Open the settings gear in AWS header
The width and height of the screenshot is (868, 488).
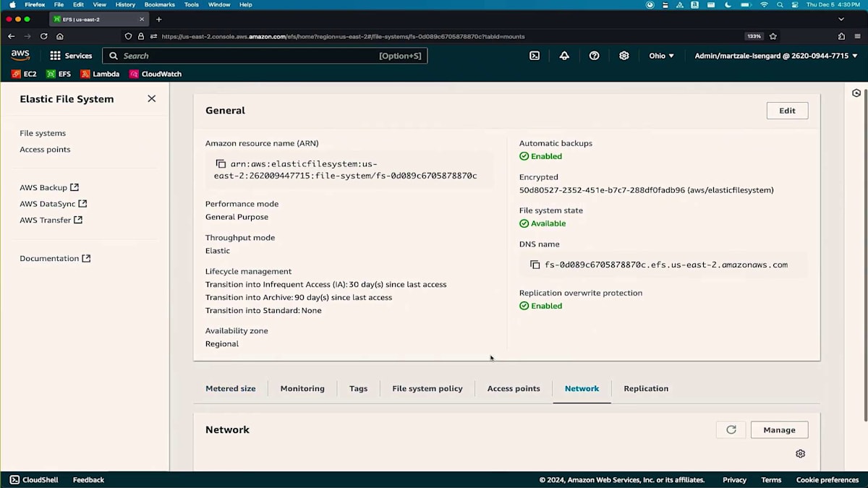(624, 56)
